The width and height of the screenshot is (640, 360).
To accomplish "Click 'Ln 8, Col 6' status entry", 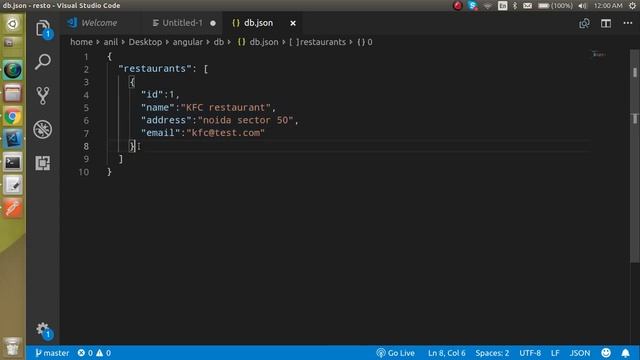I will point(447,353).
